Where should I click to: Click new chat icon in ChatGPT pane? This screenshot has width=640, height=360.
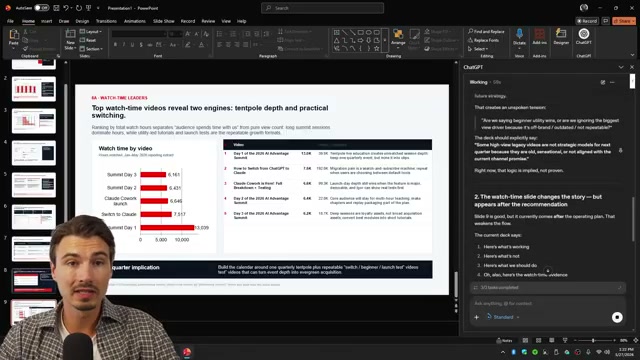point(603,82)
